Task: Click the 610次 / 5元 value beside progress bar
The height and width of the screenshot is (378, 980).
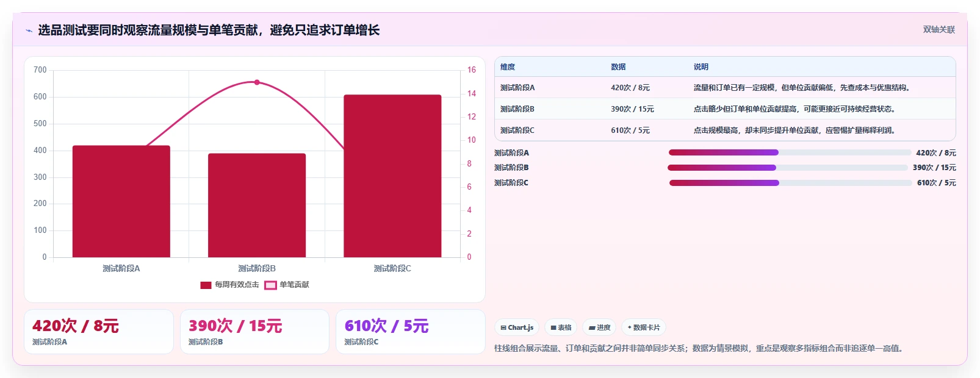Action: tap(937, 183)
